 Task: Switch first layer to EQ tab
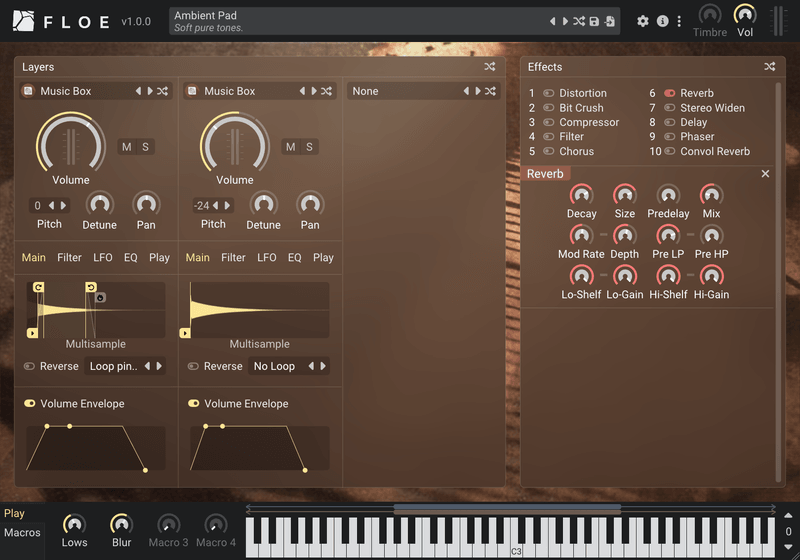pos(131,258)
